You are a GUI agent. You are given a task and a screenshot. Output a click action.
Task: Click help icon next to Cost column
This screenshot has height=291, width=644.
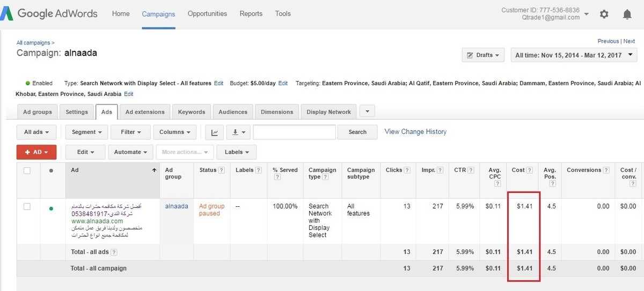pyautogui.click(x=530, y=170)
